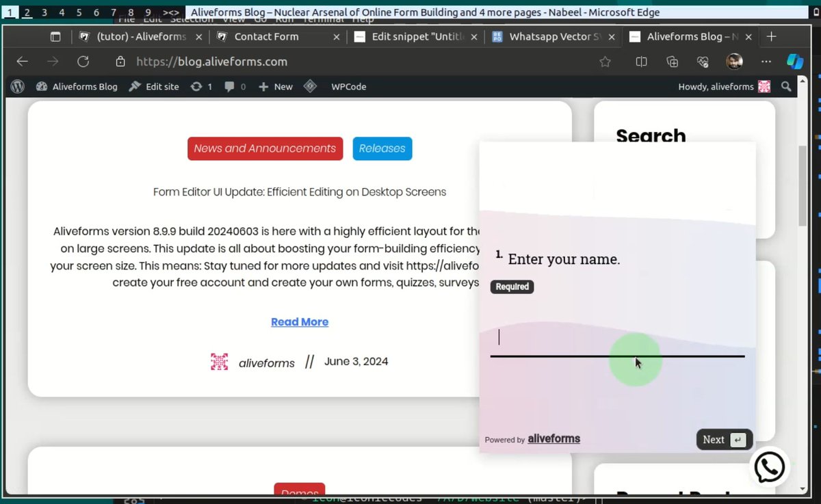Go back with the browser back arrow
This screenshot has height=504, width=821.
(23, 62)
